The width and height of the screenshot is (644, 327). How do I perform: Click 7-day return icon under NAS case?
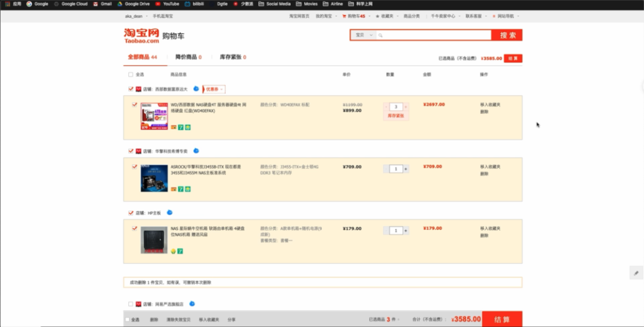click(180, 251)
